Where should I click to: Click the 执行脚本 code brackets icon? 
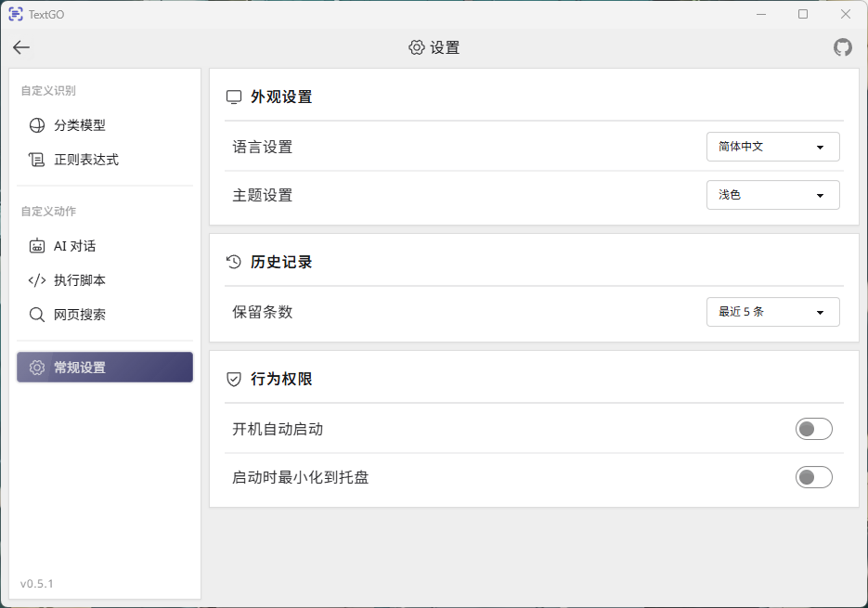pyautogui.click(x=37, y=280)
